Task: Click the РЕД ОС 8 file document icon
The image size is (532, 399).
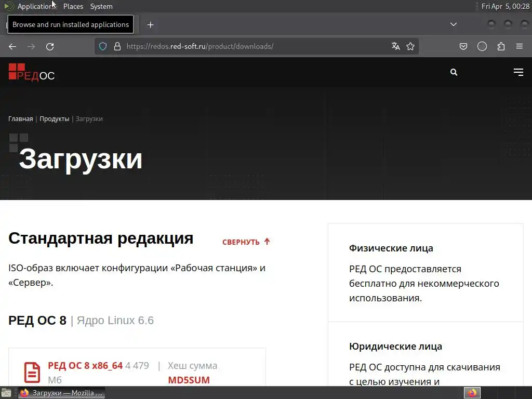Action: 32,372
